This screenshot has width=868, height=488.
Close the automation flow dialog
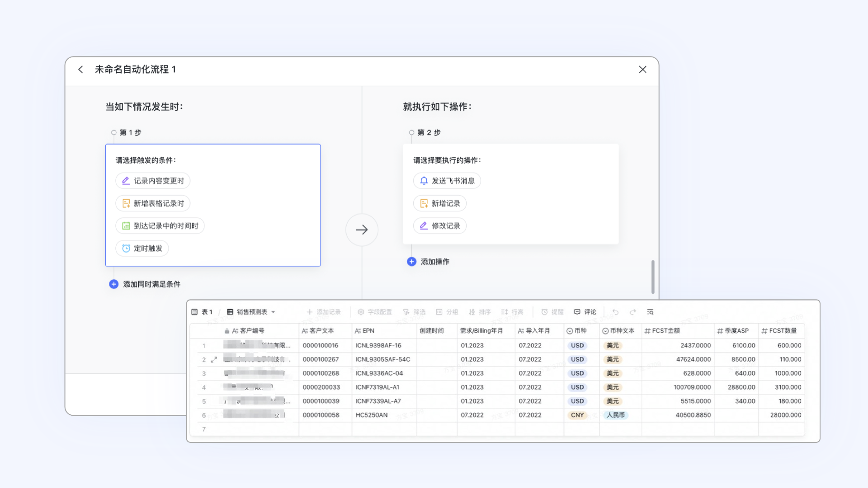click(x=642, y=70)
